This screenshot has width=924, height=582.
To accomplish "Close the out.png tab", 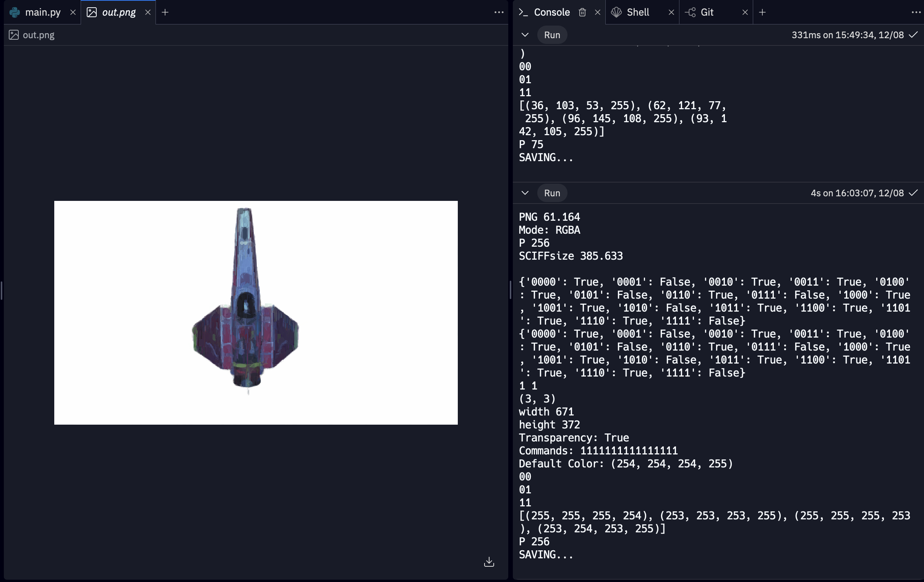I will [x=148, y=12].
